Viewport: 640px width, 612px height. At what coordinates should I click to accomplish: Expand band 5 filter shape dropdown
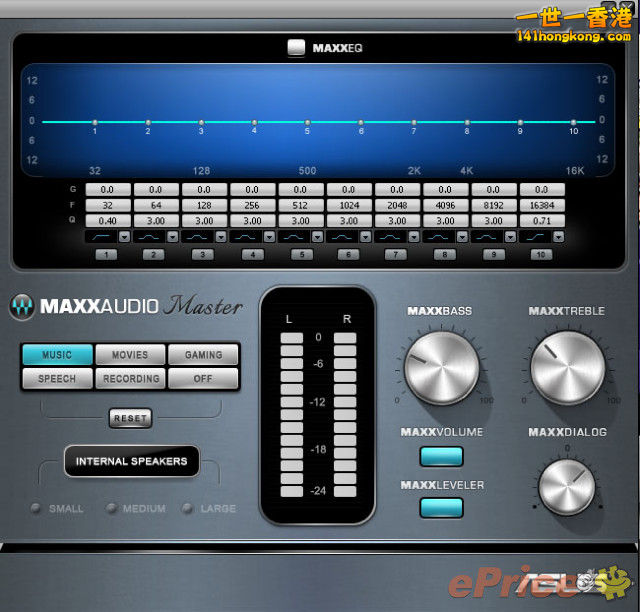pos(318,237)
